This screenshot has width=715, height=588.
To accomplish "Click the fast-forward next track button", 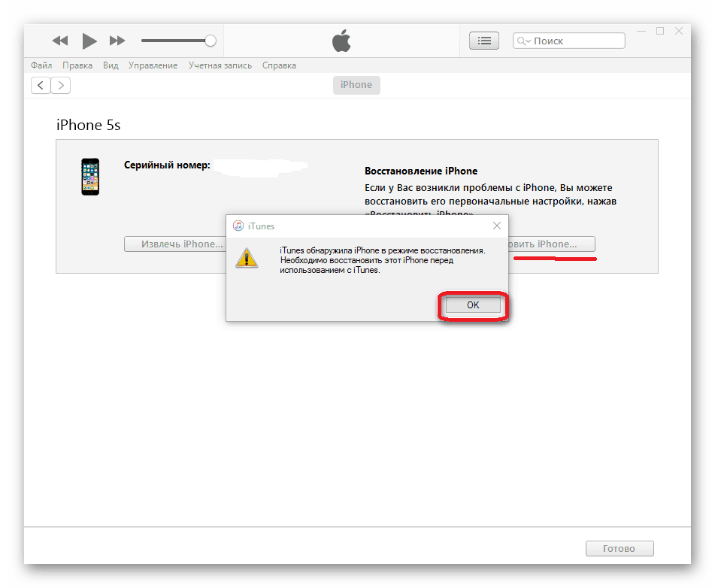I will click(x=117, y=41).
